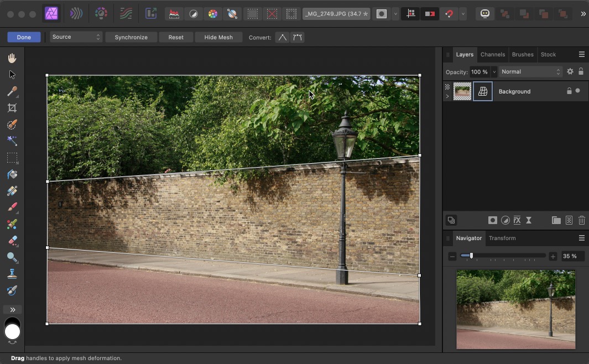This screenshot has width=589, height=364.
Task: Toggle snapping magnet in the toolbar
Action: pos(449,14)
